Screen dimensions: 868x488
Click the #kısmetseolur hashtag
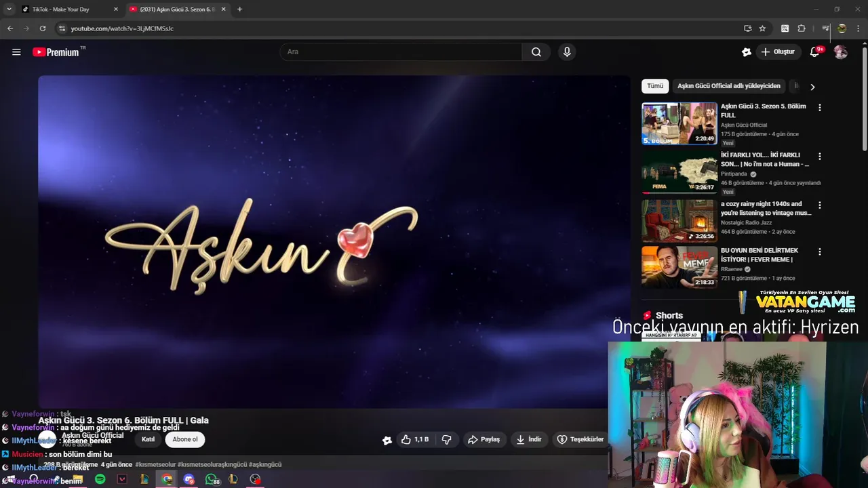click(x=155, y=465)
